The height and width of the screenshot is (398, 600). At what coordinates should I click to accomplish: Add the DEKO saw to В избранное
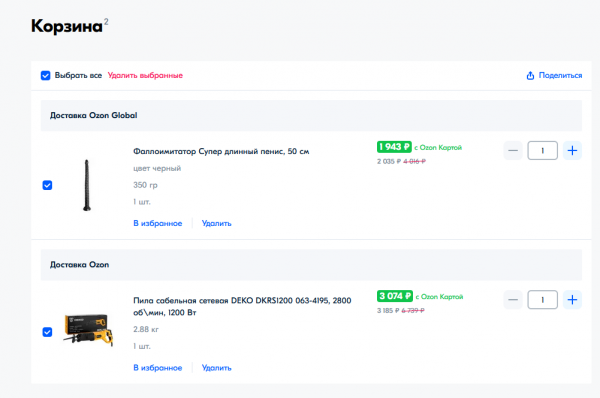click(x=158, y=368)
